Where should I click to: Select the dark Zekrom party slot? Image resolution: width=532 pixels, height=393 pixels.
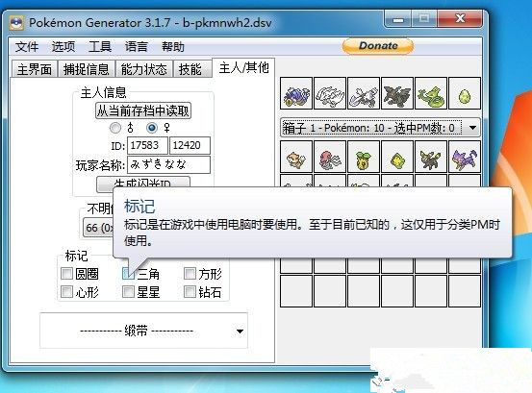pyautogui.click(x=397, y=93)
